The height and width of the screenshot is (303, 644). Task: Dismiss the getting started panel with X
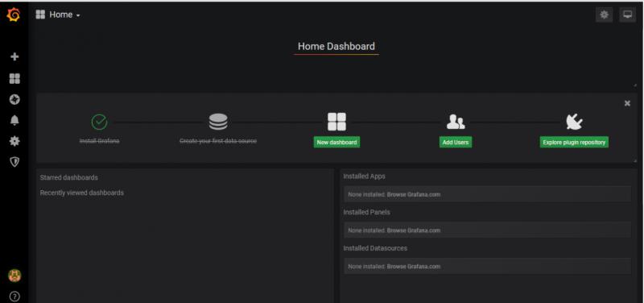pyautogui.click(x=627, y=104)
